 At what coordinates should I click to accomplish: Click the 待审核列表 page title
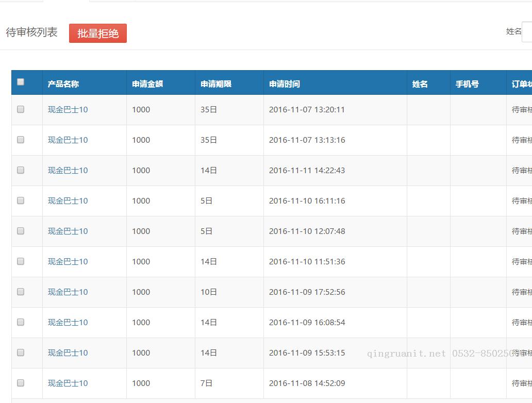[31, 32]
